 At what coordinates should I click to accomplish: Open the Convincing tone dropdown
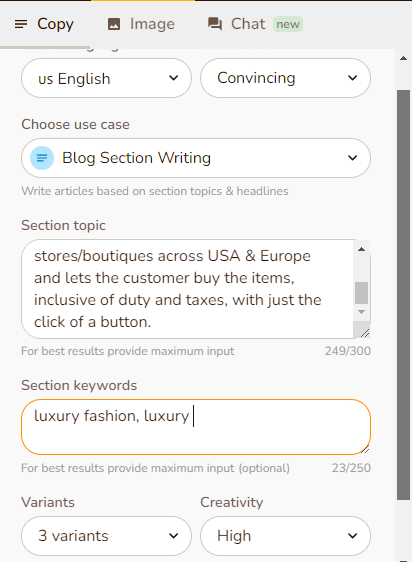[285, 78]
